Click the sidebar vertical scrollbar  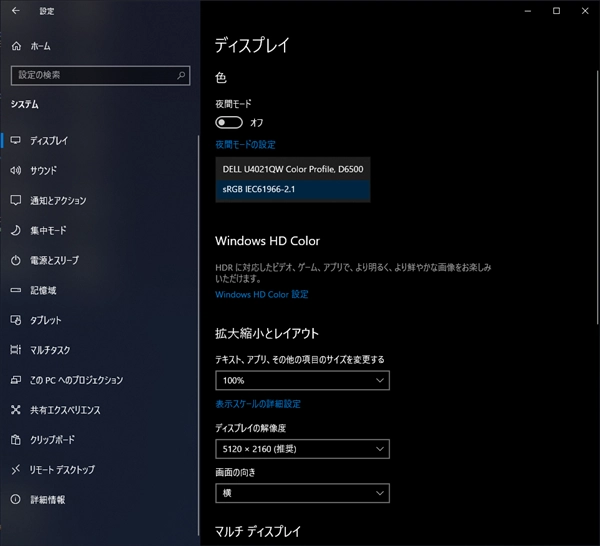click(x=198, y=336)
